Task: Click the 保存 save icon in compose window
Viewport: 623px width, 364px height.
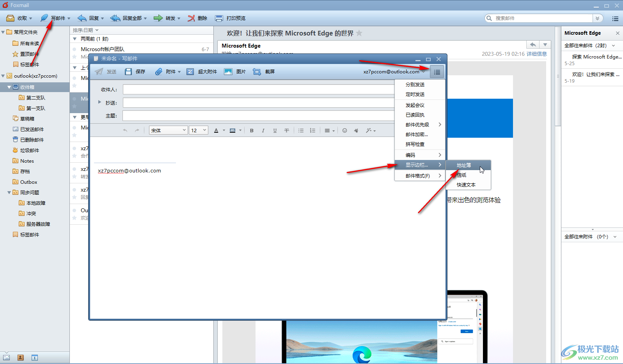Action: click(128, 72)
